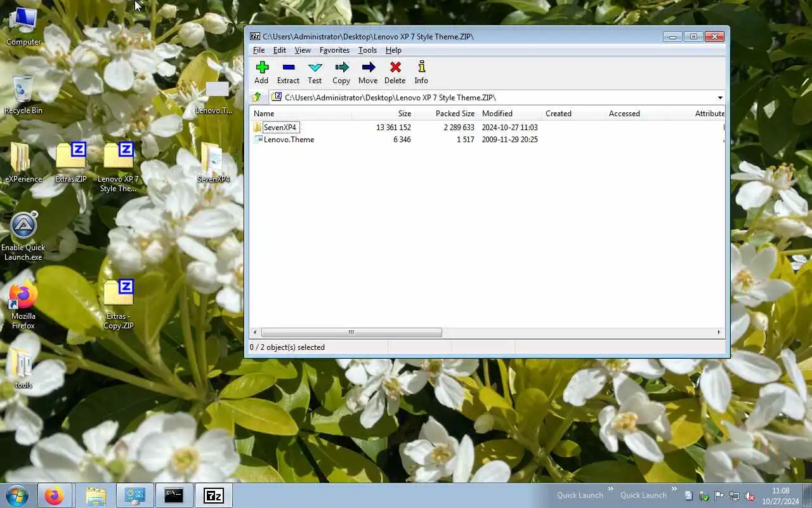Viewport: 812px width, 508px height.
Task: Sort the file list by Name column
Action: [301, 114]
